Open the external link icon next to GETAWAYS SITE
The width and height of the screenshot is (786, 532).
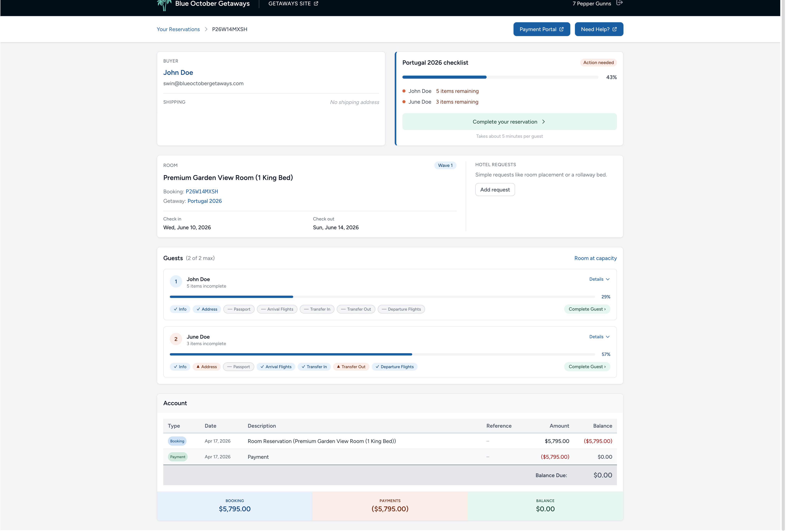pyautogui.click(x=316, y=3)
